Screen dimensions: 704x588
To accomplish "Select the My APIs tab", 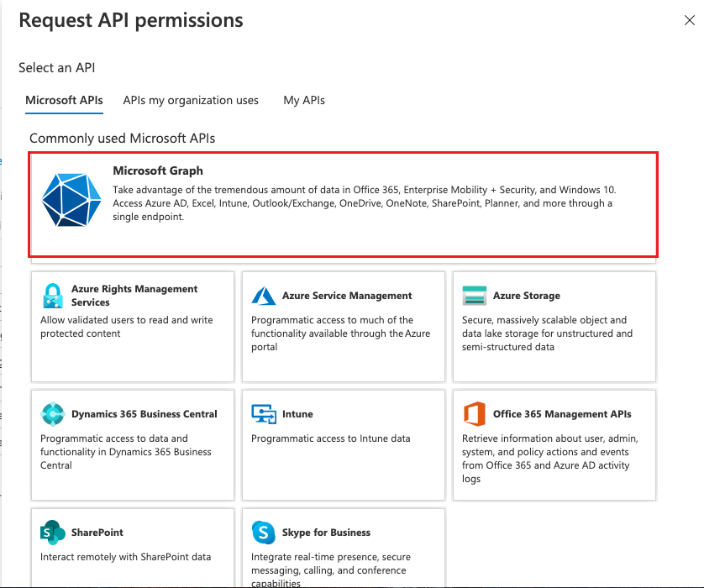I will tap(304, 100).
